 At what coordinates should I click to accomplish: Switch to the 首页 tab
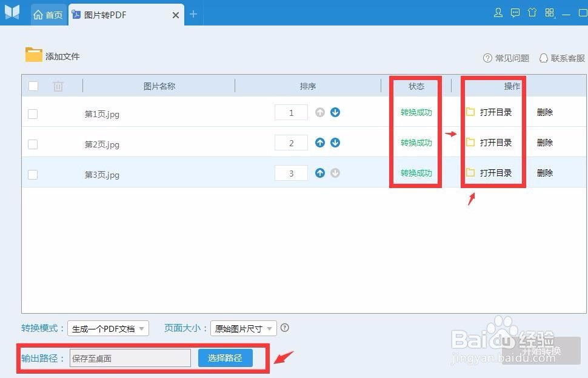(48, 13)
